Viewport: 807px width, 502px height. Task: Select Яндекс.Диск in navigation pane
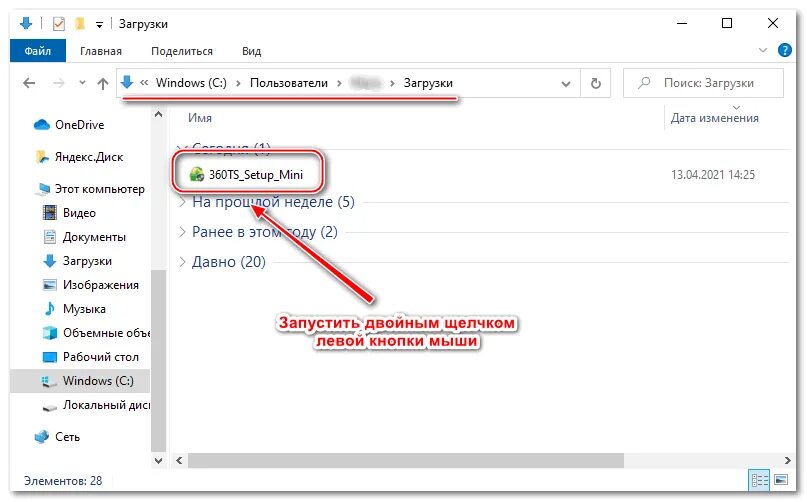point(89,157)
